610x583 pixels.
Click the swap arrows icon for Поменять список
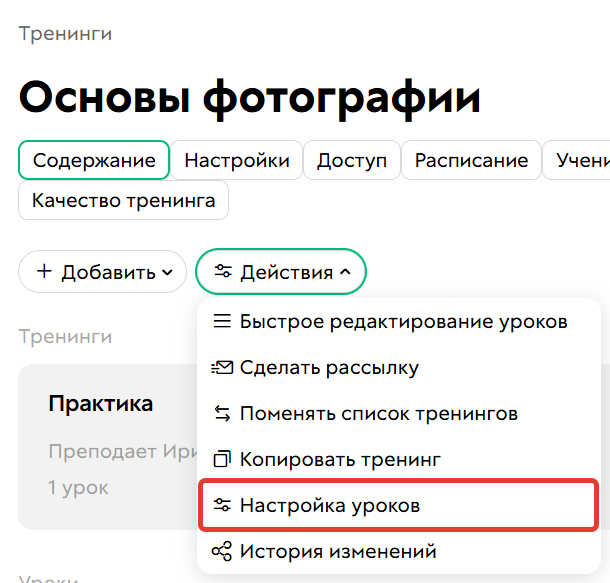coord(222,413)
